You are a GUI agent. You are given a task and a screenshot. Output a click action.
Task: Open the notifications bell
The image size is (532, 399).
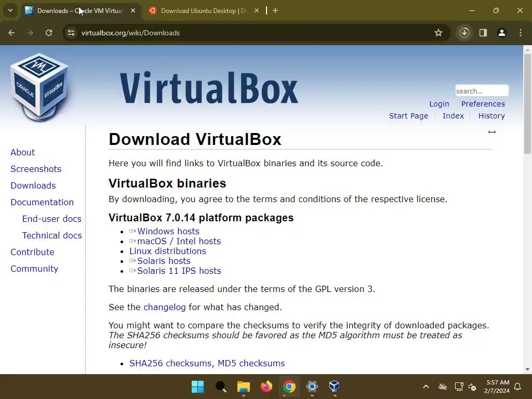tap(518, 387)
